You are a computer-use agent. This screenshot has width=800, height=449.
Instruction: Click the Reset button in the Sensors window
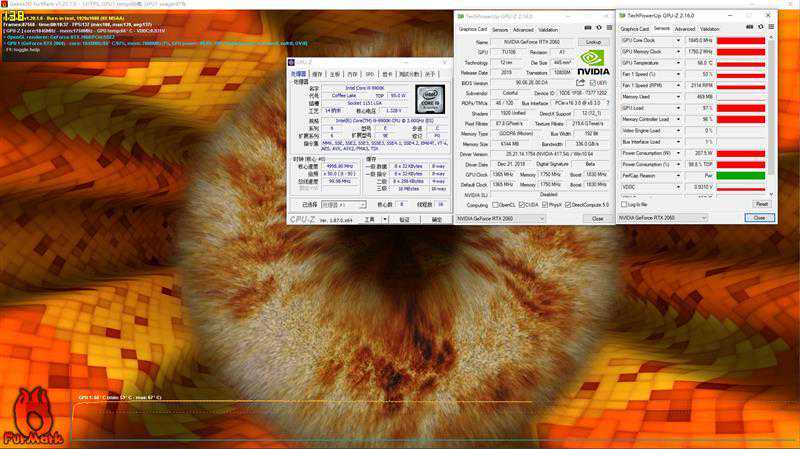click(761, 203)
